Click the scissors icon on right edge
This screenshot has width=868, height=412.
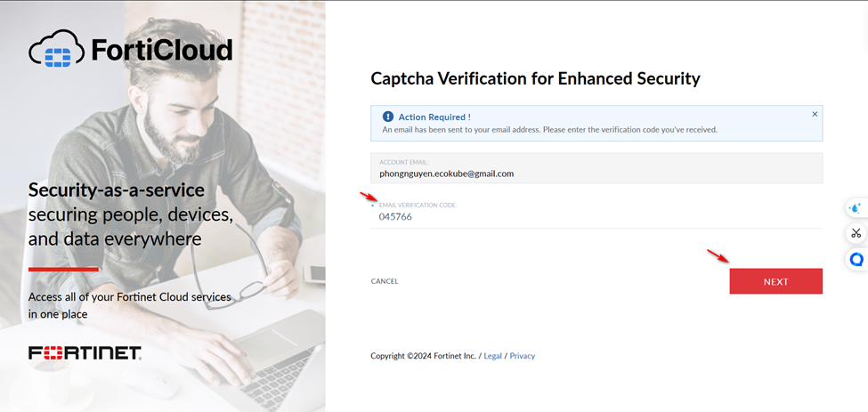click(856, 233)
